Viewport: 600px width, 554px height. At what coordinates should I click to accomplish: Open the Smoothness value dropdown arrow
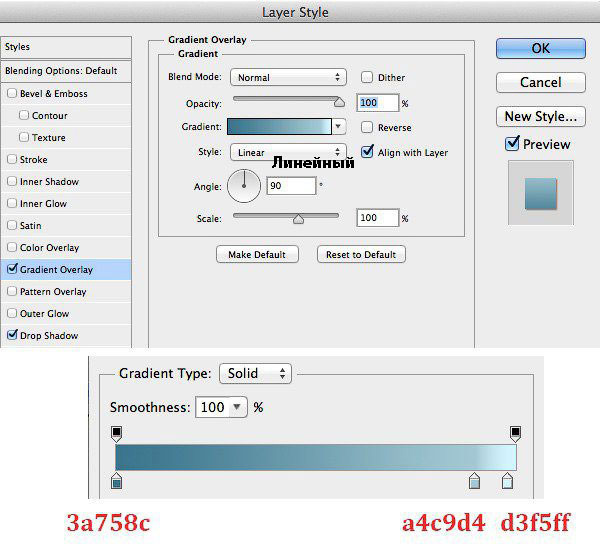tap(237, 407)
